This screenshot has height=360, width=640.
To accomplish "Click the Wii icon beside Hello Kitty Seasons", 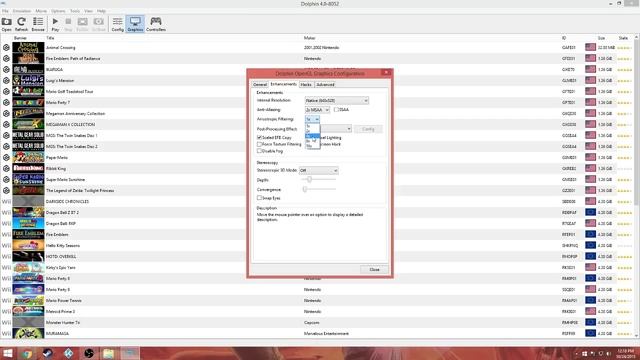I will tap(6, 245).
